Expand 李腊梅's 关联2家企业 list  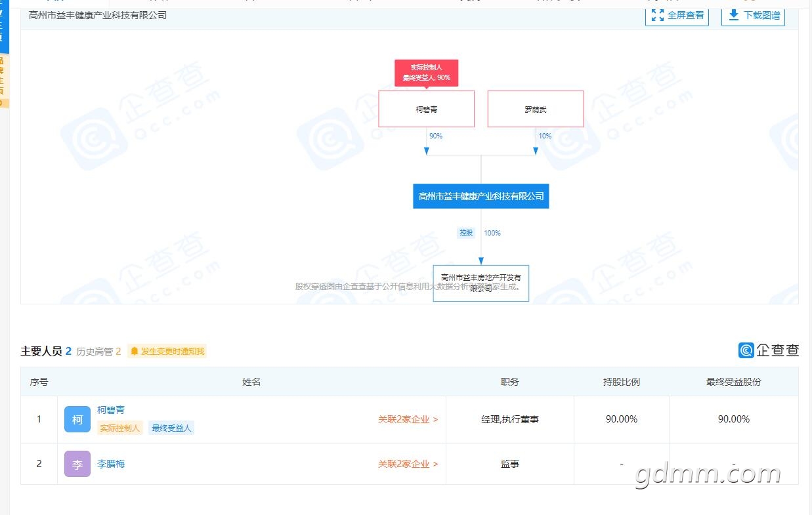(408, 464)
